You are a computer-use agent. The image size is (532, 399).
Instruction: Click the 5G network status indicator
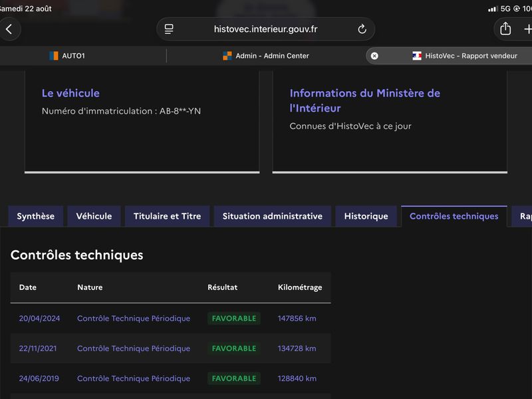point(505,9)
